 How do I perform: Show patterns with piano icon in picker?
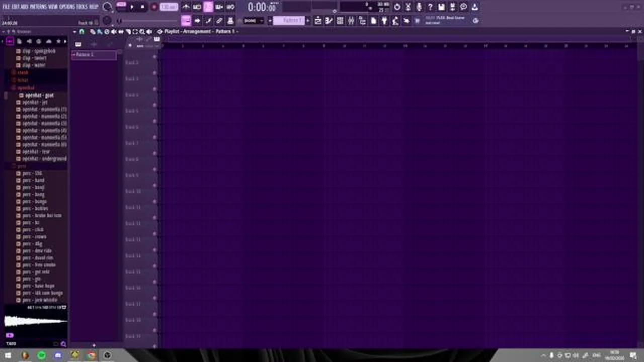pos(78,44)
